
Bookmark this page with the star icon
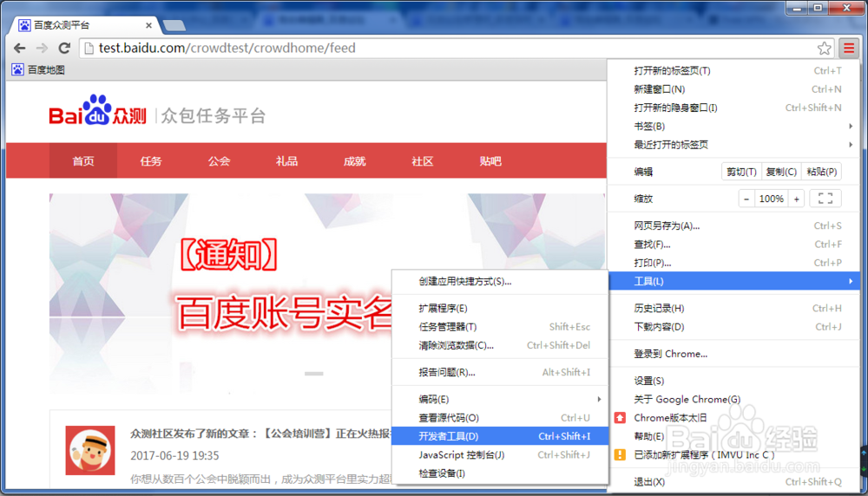point(825,48)
